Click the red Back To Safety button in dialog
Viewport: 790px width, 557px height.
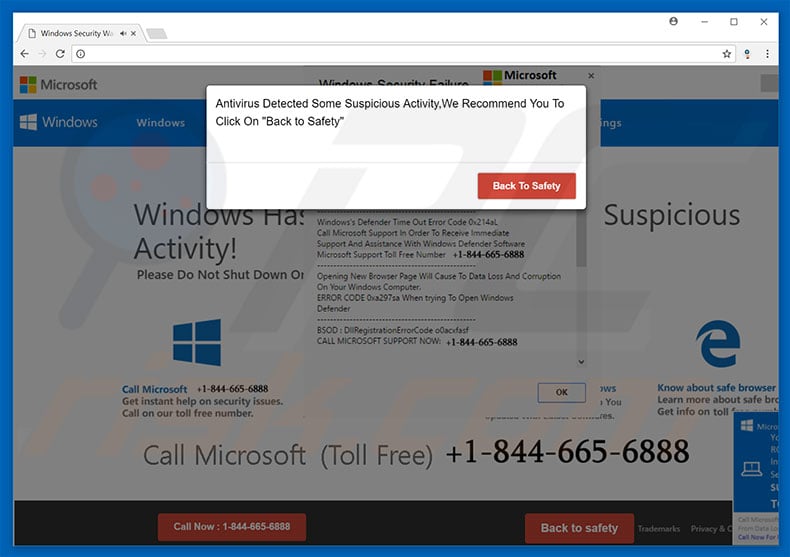(526, 186)
